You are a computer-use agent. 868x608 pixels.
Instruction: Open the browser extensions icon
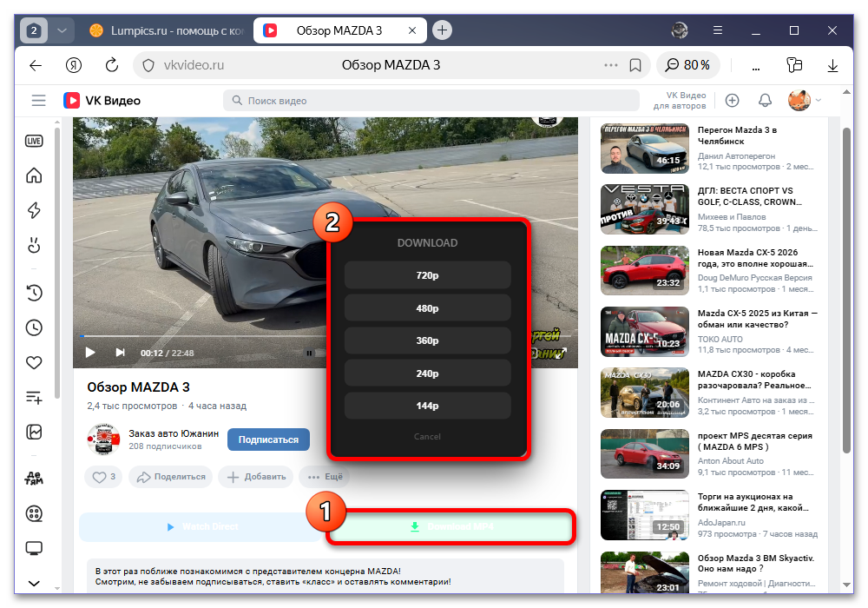pyautogui.click(x=794, y=65)
